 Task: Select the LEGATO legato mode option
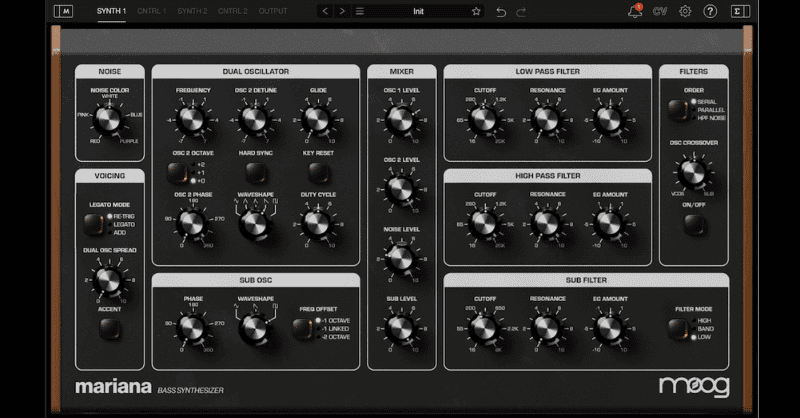click(121, 225)
